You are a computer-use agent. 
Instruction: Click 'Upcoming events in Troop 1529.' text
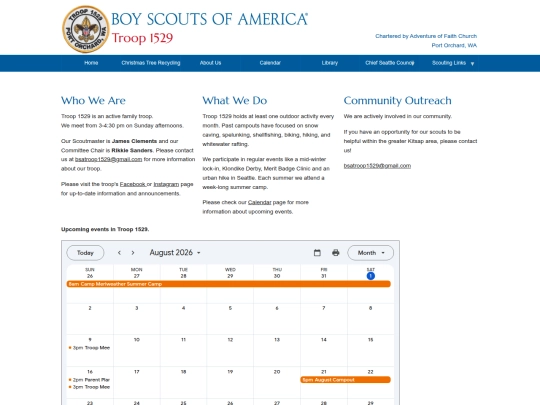(x=105, y=229)
